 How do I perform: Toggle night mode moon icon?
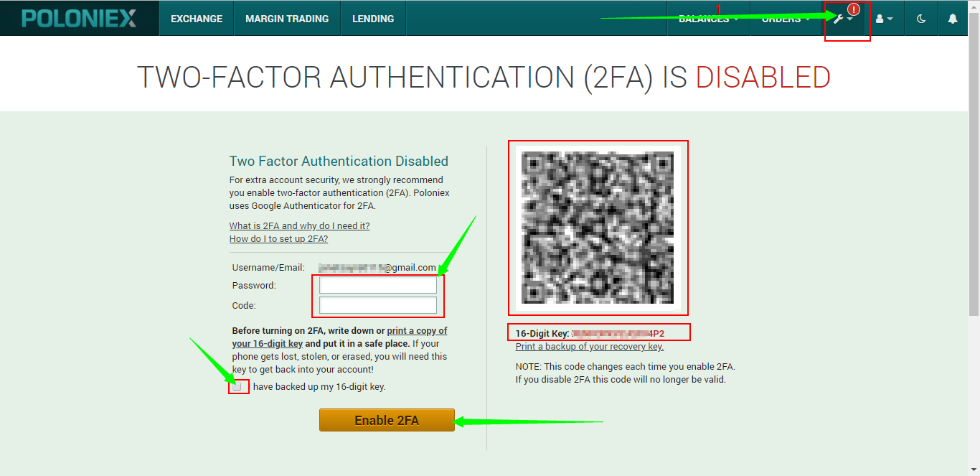click(x=921, y=19)
